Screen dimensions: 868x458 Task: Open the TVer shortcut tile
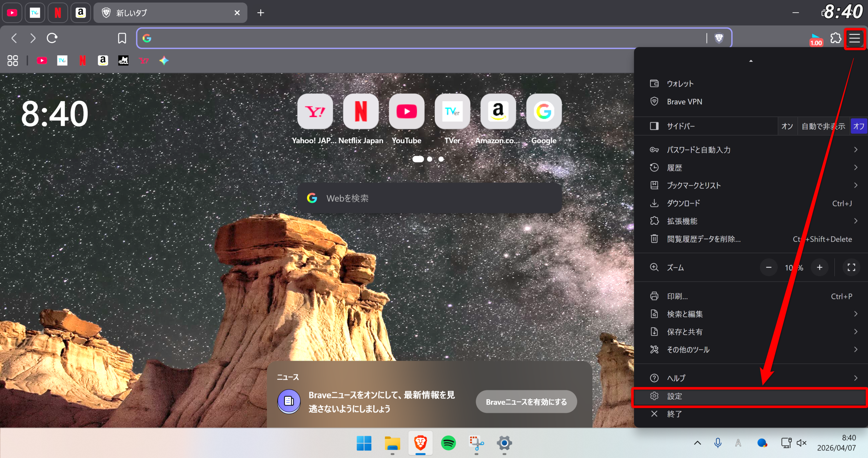(x=452, y=112)
